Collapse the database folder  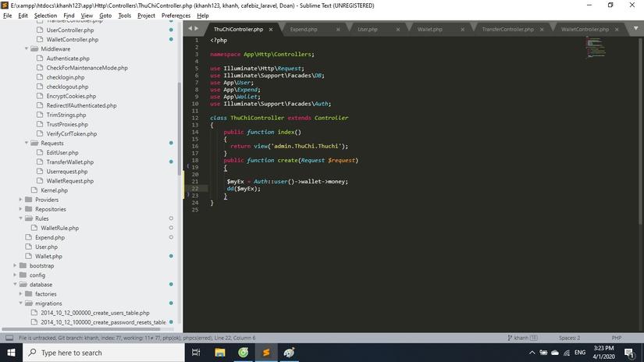(15, 285)
